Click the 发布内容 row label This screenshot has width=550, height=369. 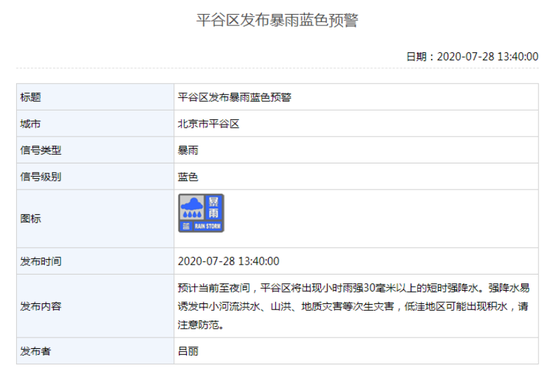click(x=41, y=307)
